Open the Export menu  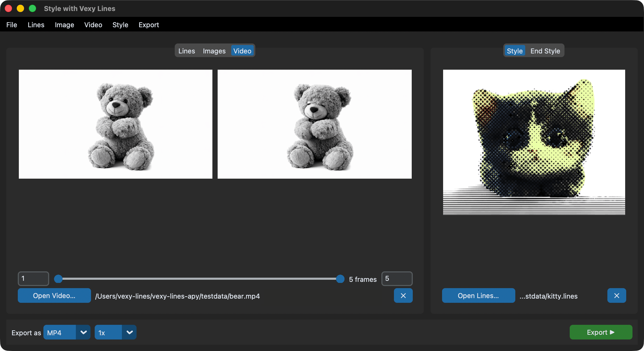coord(149,25)
